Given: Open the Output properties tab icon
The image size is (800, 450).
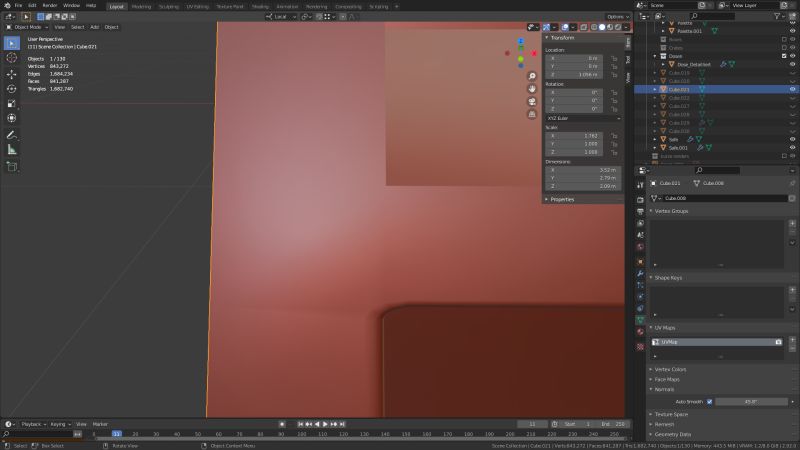Looking at the screenshot, I should click(x=640, y=211).
